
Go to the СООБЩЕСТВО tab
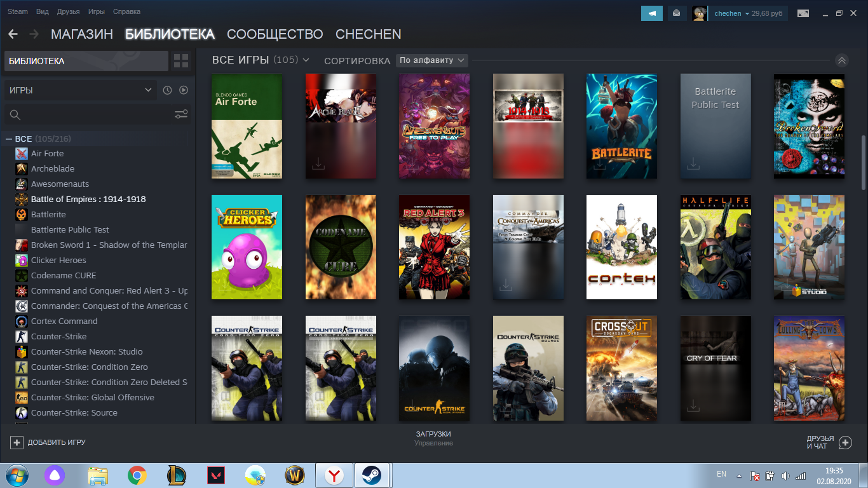(x=275, y=34)
